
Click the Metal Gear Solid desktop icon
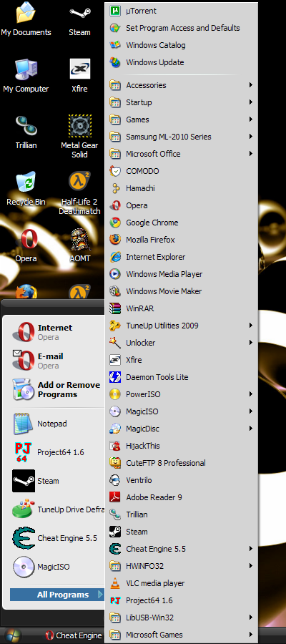click(x=79, y=126)
